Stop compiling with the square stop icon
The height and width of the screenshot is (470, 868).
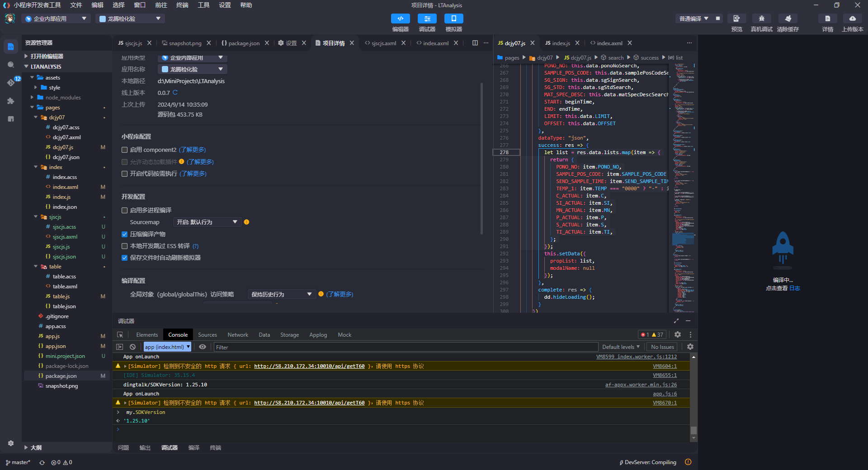718,19
